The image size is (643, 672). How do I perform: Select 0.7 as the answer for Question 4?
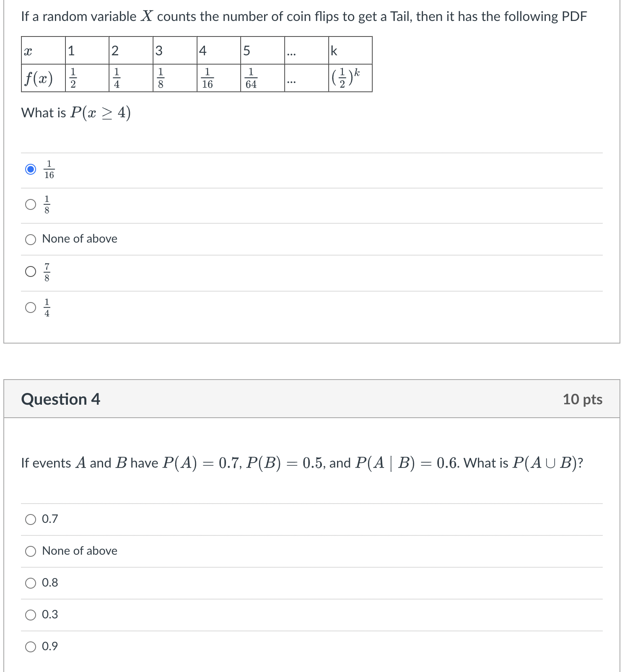click(30, 520)
